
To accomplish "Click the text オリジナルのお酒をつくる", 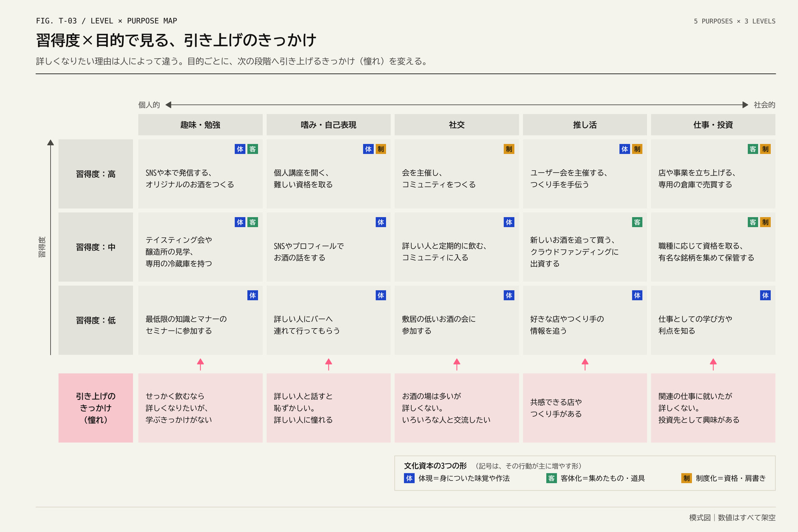I will point(190,184).
